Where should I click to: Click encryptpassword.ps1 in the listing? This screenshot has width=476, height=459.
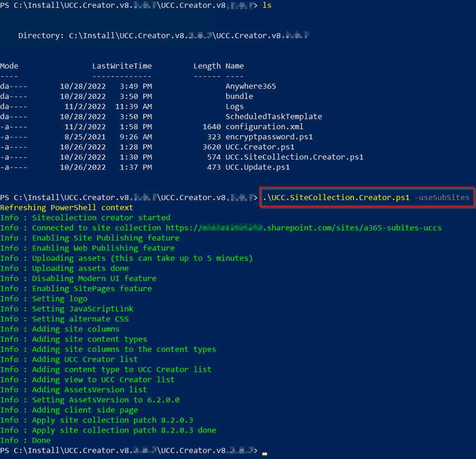(269, 136)
